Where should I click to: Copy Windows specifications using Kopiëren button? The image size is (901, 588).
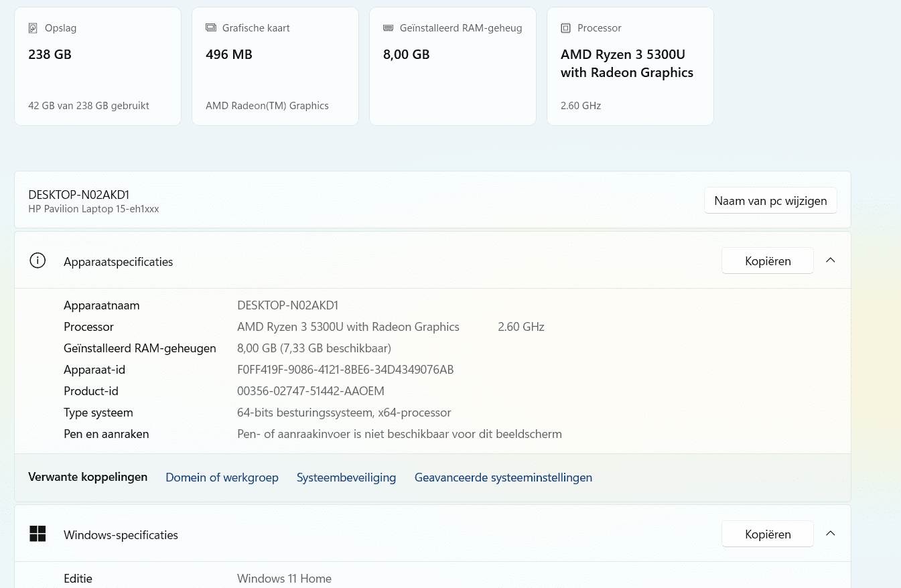point(768,534)
